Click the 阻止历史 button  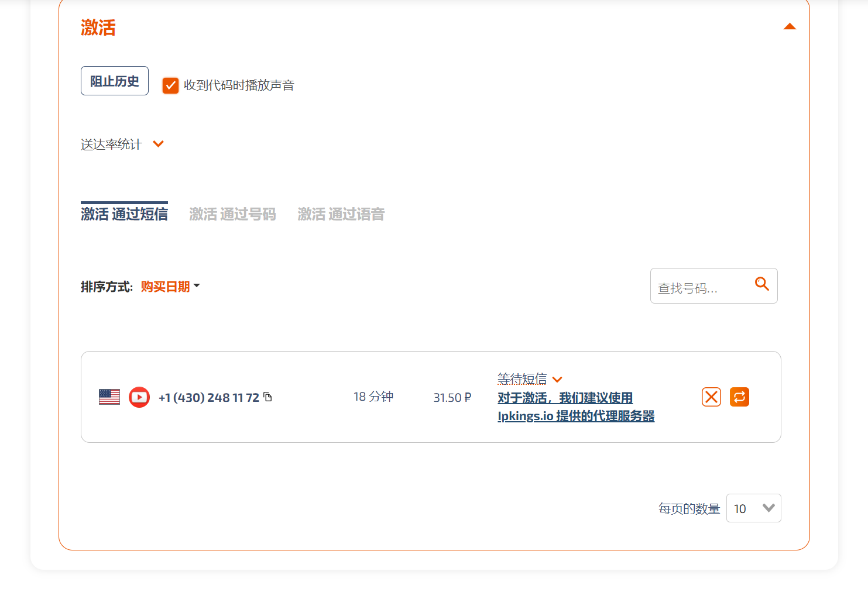[x=115, y=81]
